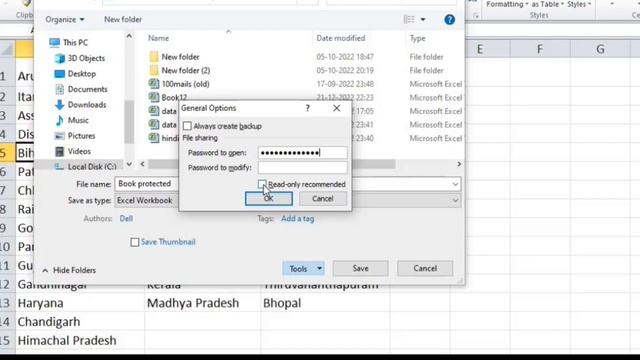Open Music in navigation pane

(x=72, y=120)
